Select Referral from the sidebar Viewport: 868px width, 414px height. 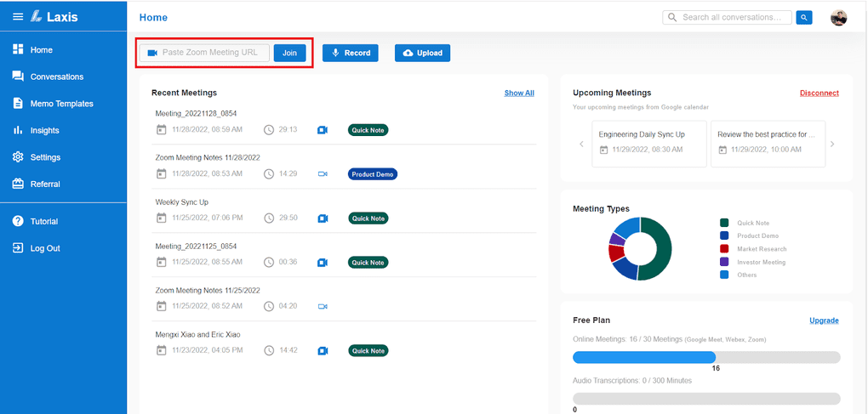tap(45, 184)
